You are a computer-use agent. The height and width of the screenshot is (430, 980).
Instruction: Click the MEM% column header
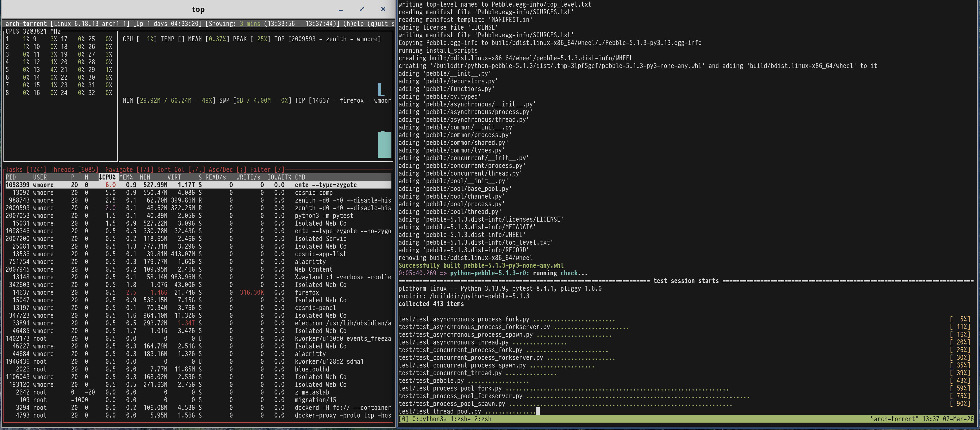click(126, 177)
